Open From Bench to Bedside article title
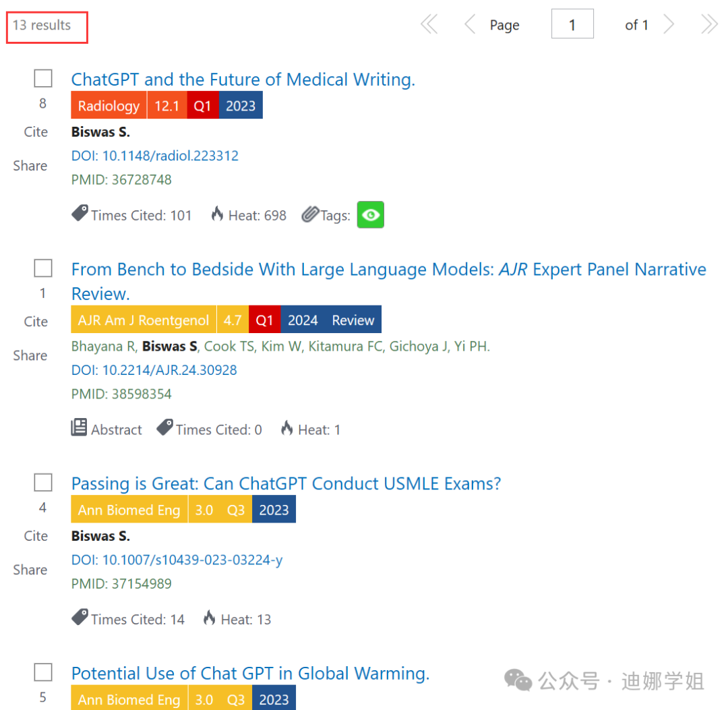The width and height of the screenshot is (728, 710). (389, 281)
